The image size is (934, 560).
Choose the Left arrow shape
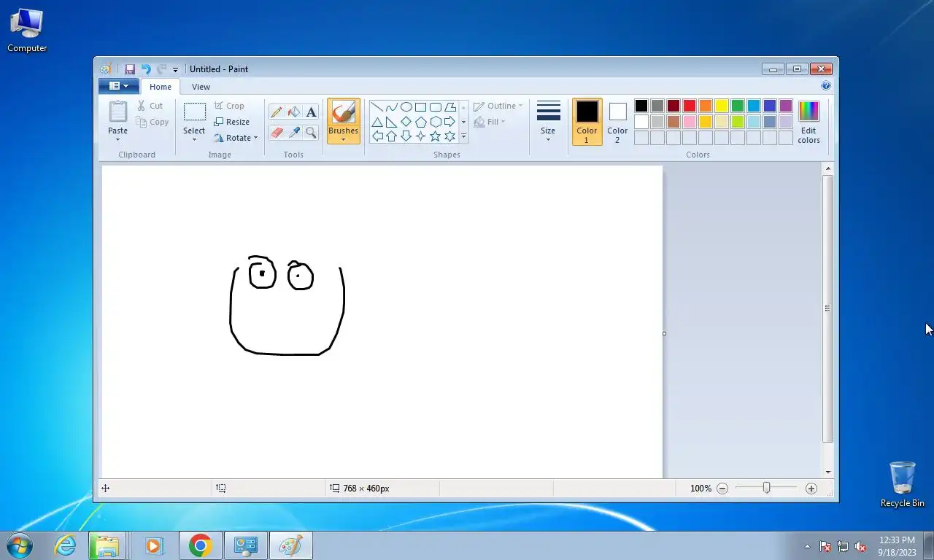pyautogui.click(x=377, y=136)
